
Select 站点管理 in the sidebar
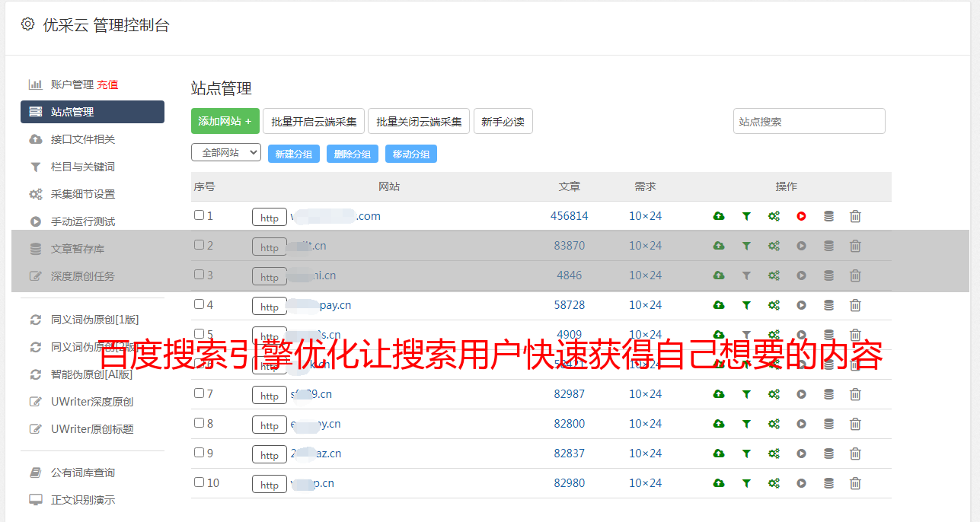pyautogui.click(x=92, y=112)
